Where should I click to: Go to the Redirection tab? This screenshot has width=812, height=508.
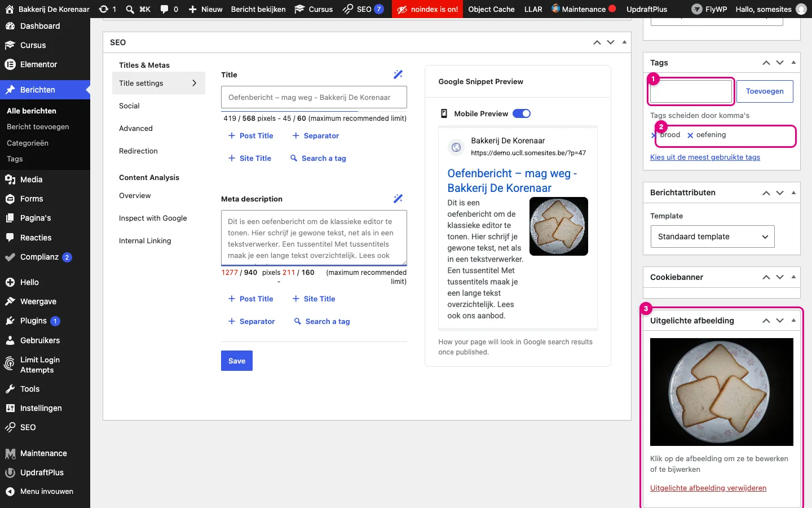pos(138,151)
